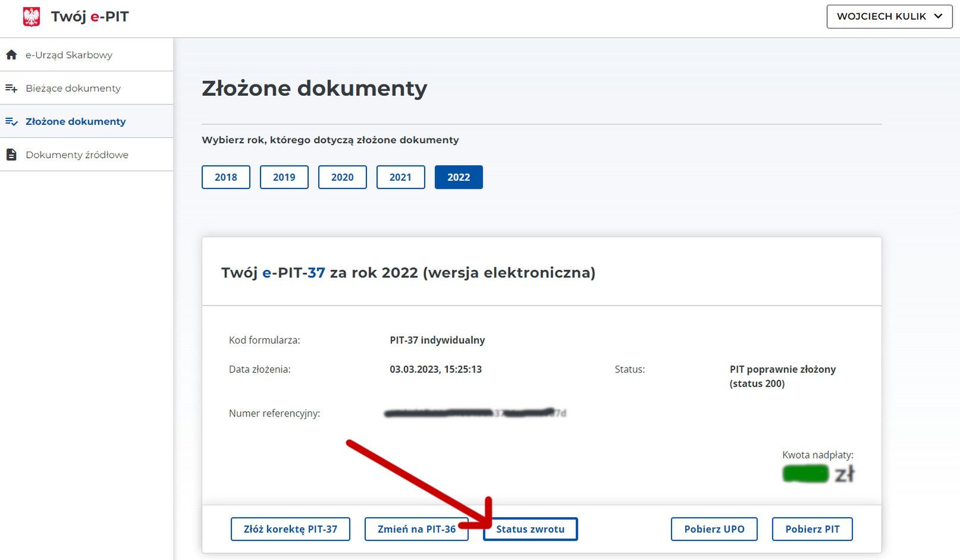Download the PIT document via Pobierz PIT
The width and height of the screenshot is (960, 560).
click(x=812, y=528)
